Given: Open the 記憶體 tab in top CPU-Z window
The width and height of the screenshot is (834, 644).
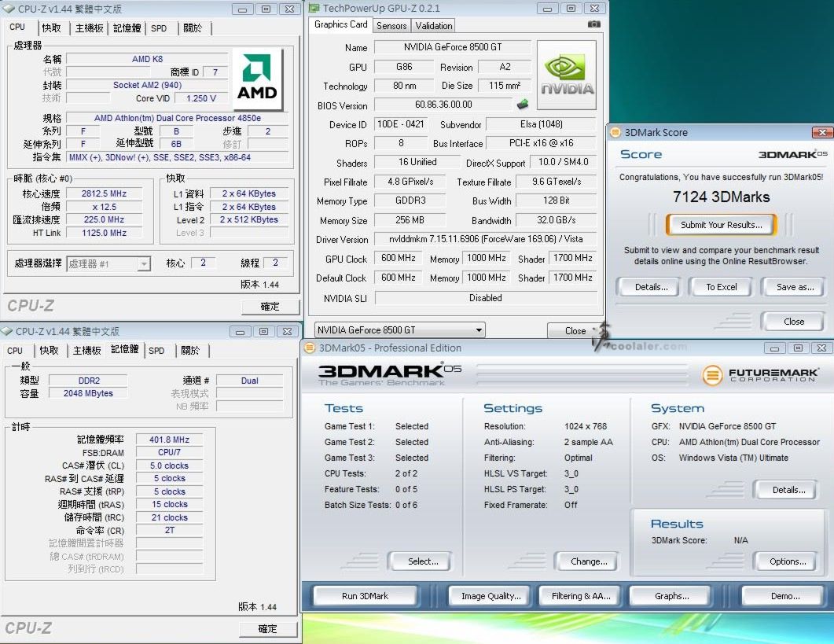Looking at the screenshot, I should 127,28.
